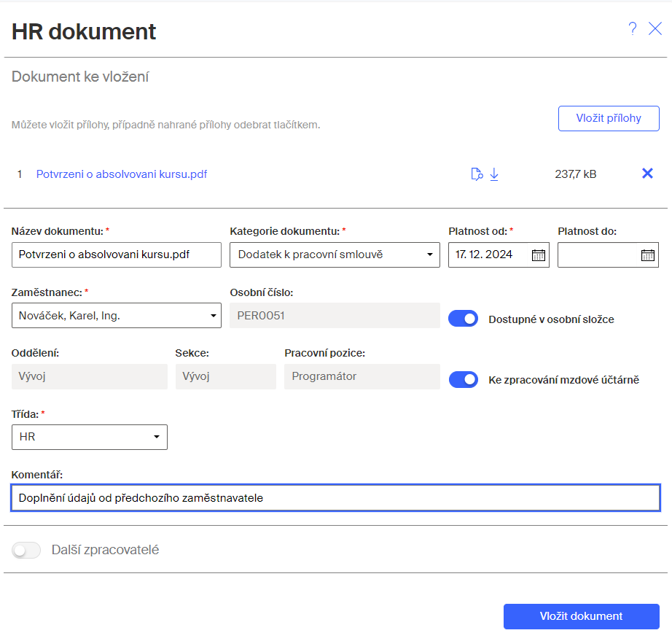Open the Třída dropdown
672x641 pixels.
pos(90,437)
